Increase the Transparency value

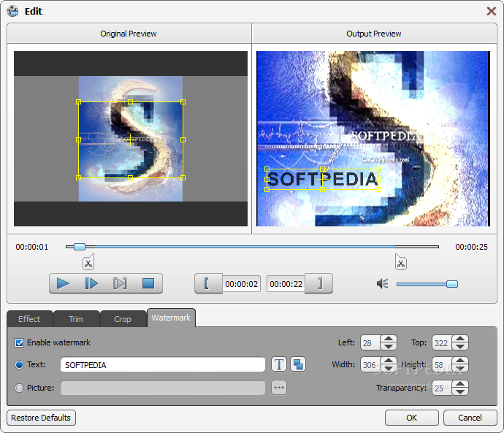point(460,384)
